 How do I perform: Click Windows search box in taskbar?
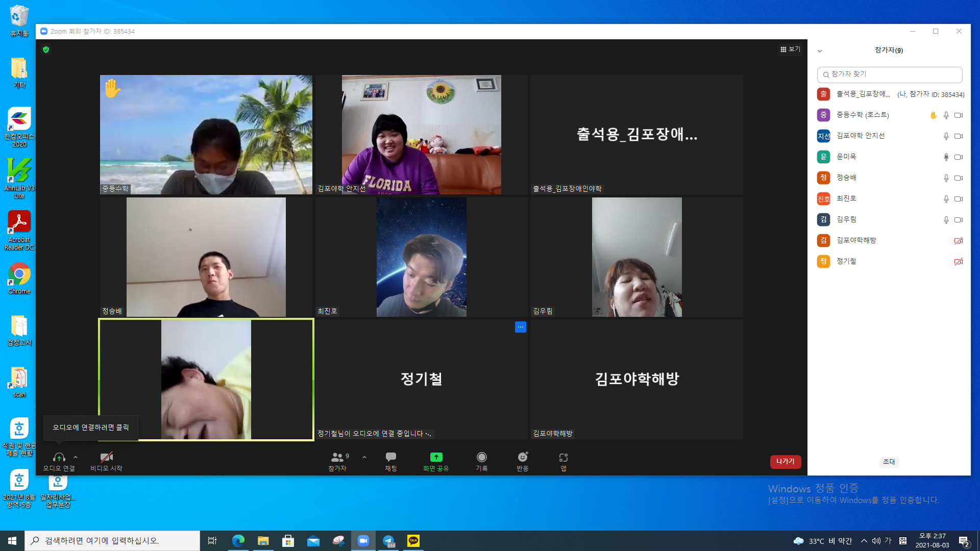(x=112, y=541)
